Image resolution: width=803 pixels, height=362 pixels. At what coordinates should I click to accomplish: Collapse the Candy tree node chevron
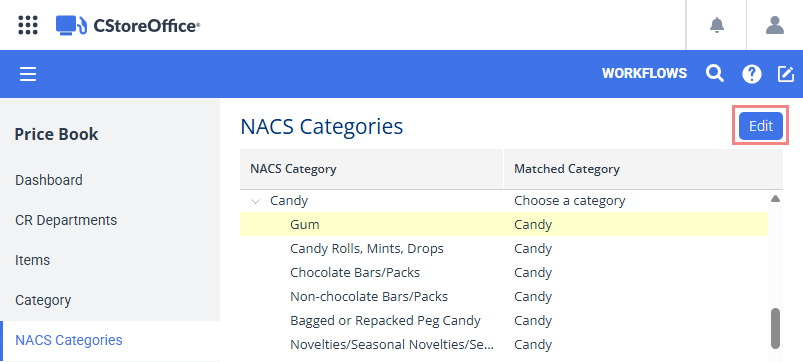255,201
